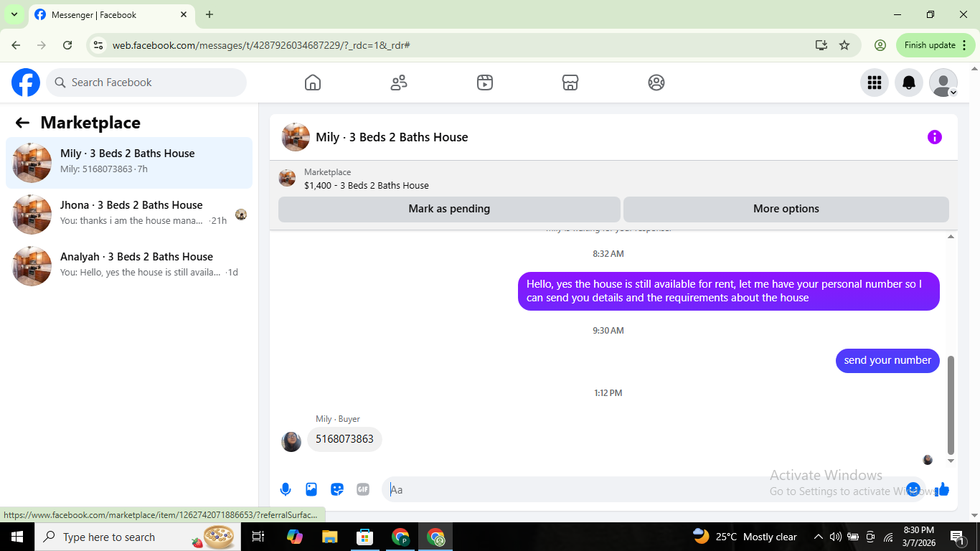Click More options button
The height and width of the screenshot is (551, 980).
[786, 209]
